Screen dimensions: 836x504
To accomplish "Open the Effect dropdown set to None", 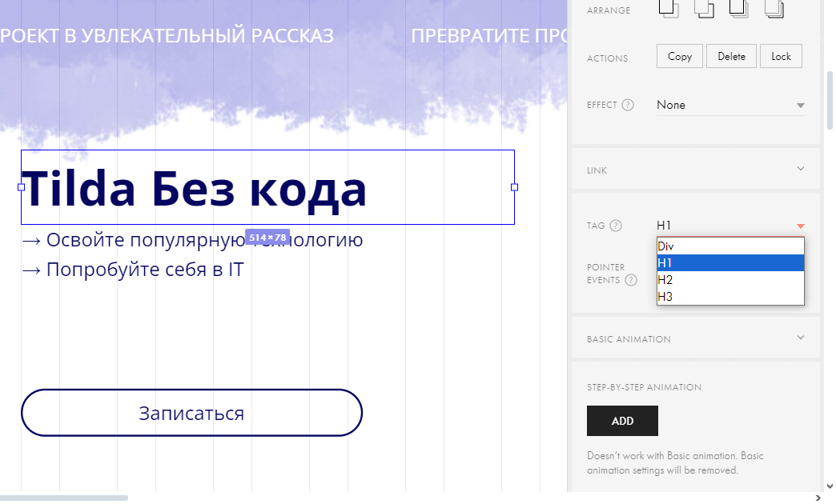I will [730, 105].
